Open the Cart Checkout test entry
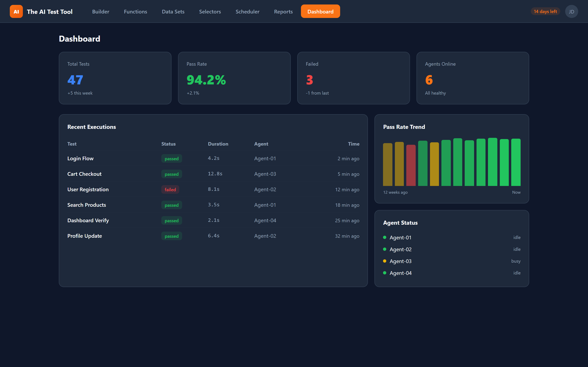 pos(84,174)
